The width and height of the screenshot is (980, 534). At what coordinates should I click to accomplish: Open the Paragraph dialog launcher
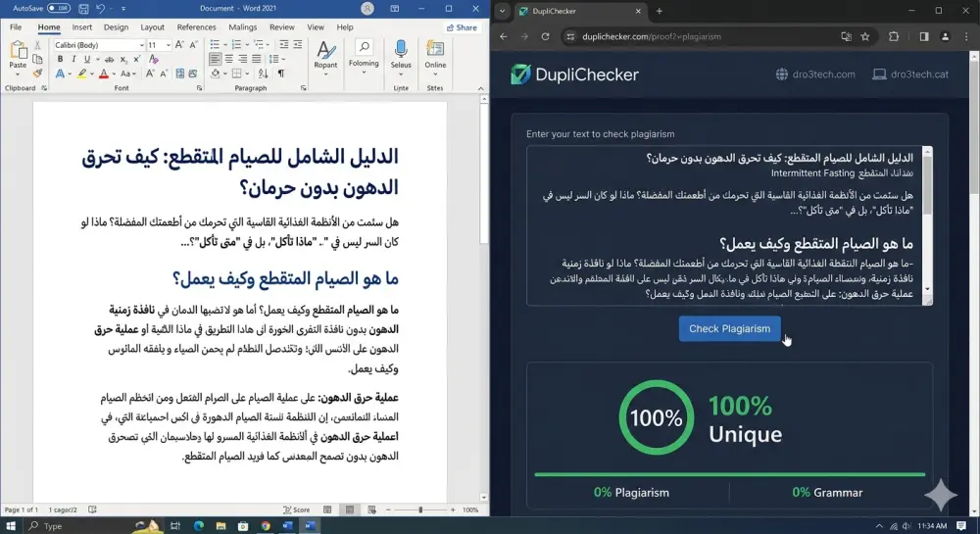pyautogui.click(x=303, y=88)
